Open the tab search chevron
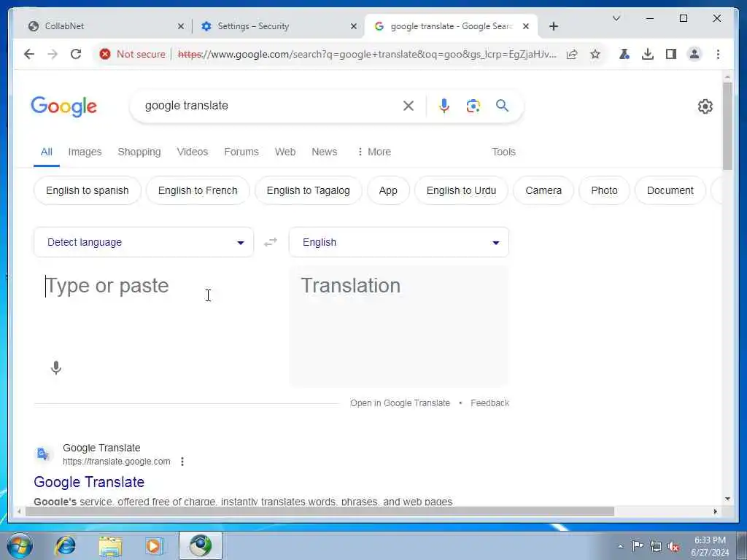Viewport: 747px width, 560px height. 616,18
